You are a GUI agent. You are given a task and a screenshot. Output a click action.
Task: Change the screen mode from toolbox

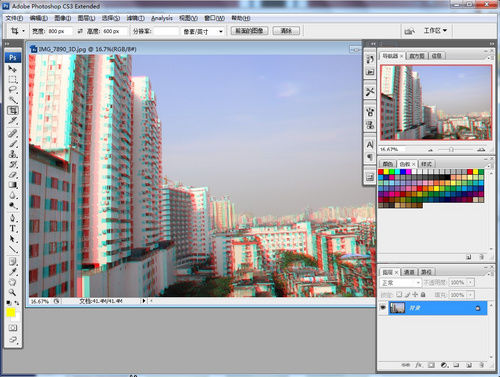13,340
